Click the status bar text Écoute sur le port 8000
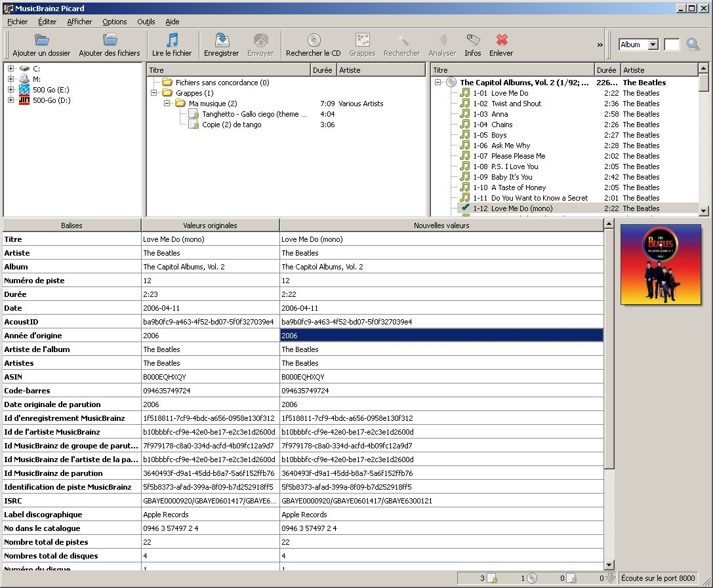This screenshot has width=713, height=588. tap(658, 578)
